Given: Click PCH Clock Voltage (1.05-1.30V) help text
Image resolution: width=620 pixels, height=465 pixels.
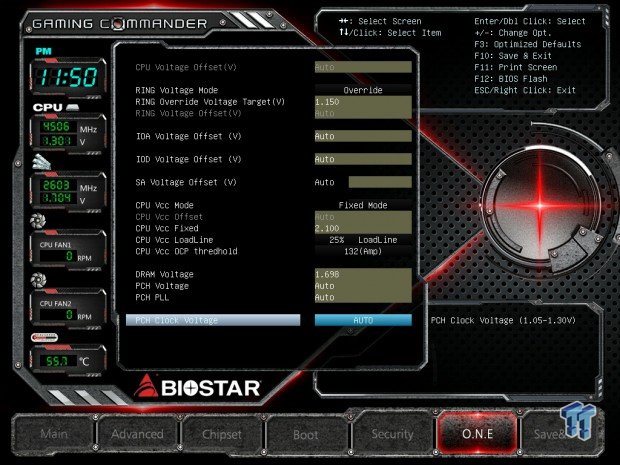Looking at the screenshot, I should (x=503, y=320).
